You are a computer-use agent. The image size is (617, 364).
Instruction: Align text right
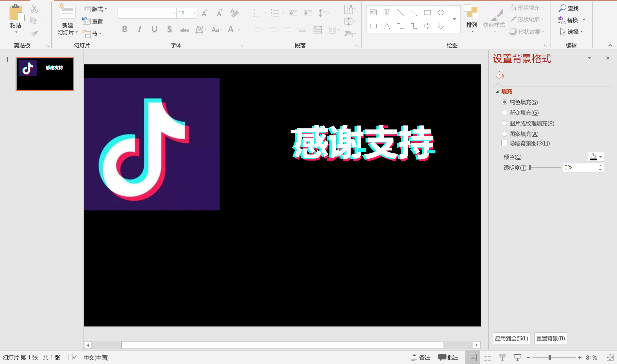tap(288, 30)
